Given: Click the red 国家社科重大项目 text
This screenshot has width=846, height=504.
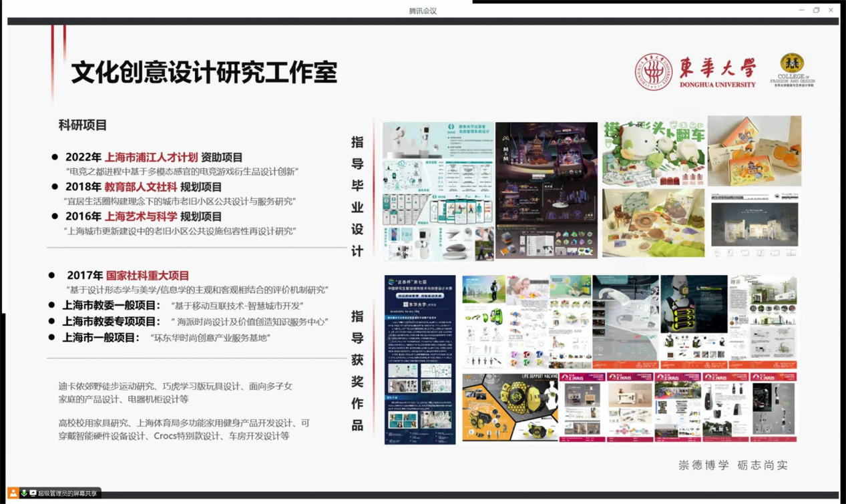Looking at the screenshot, I should tap(147, 275).
